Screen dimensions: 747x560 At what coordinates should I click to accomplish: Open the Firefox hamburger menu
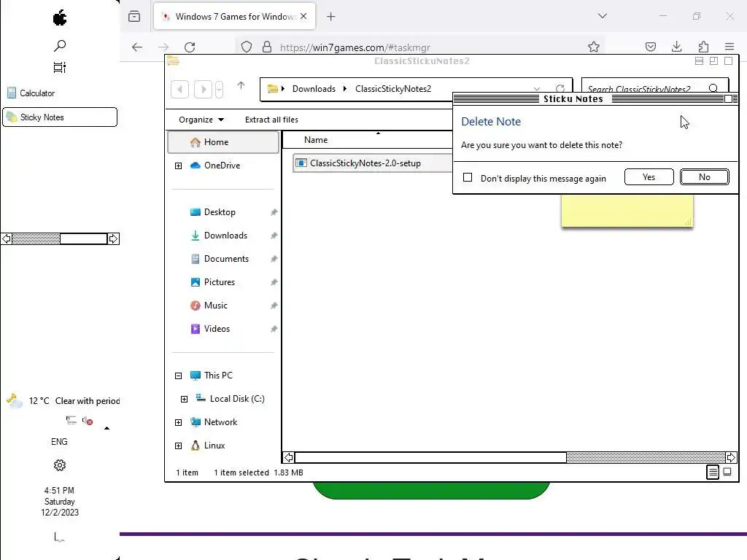tap(729, 47)
